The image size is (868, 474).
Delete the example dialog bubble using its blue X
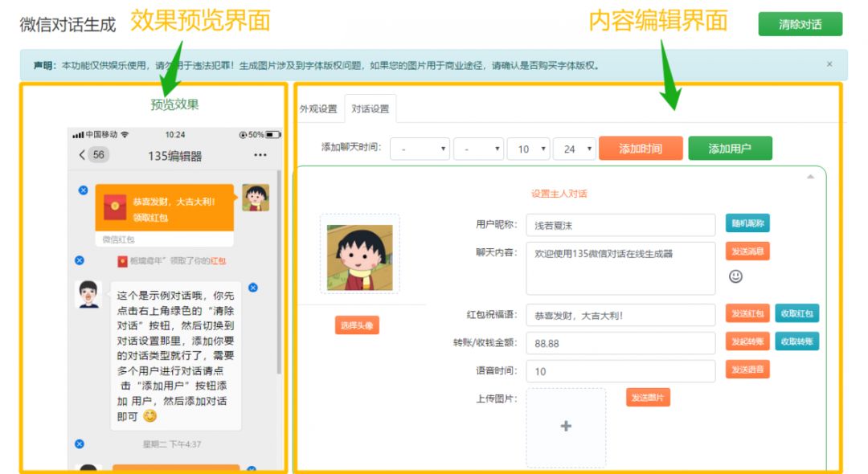(x=253, y=288)
